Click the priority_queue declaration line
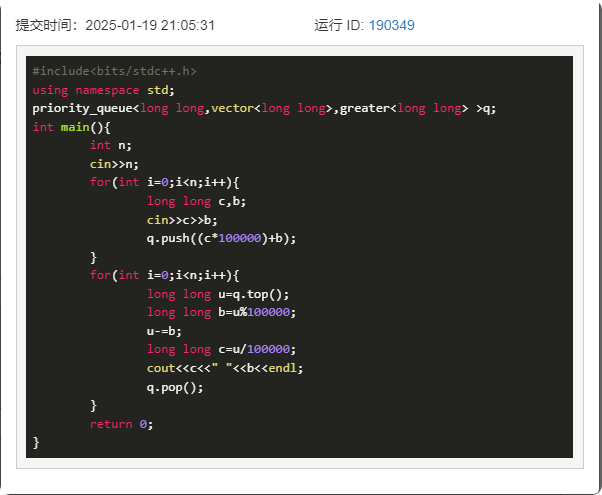The height and width of the screenshot is (495, 602). pos(264,108)
